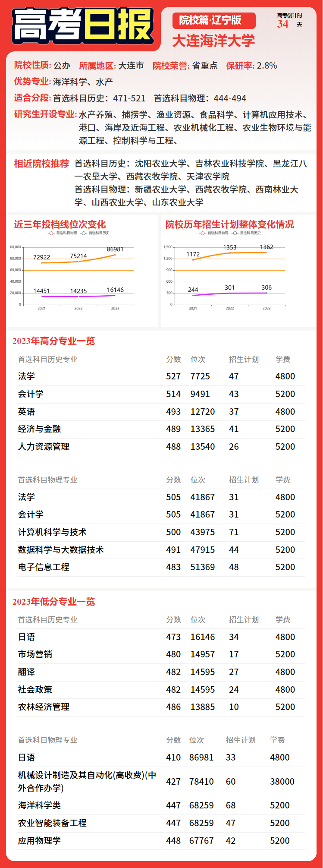
Task: Click the 英语 major row name
Action: [x=26, y=412]
